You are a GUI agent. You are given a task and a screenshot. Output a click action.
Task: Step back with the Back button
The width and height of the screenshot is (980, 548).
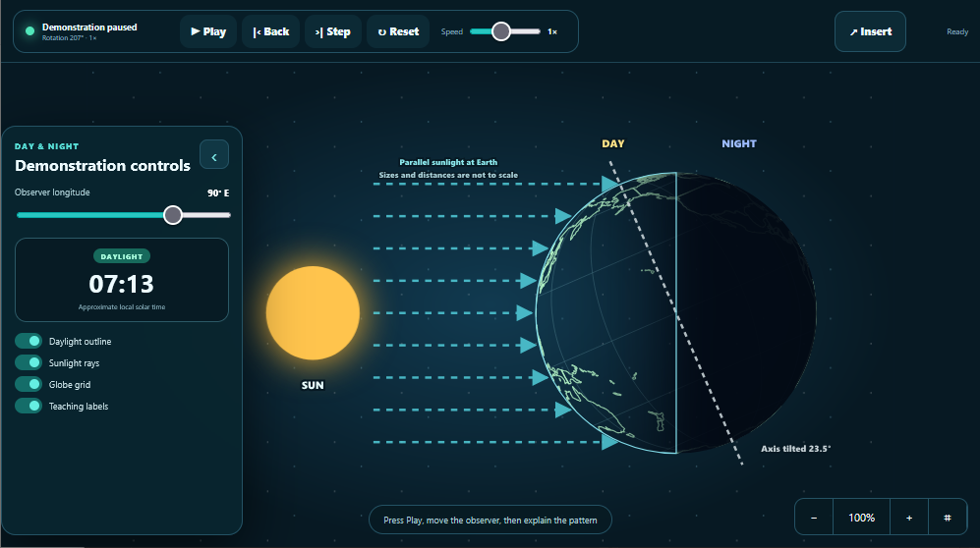[270, 31]
